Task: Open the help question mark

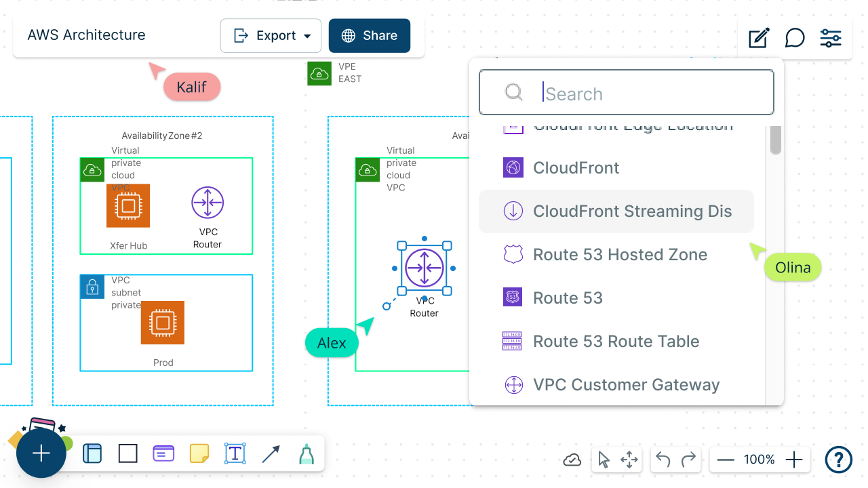Action: (x=839, y=460)
